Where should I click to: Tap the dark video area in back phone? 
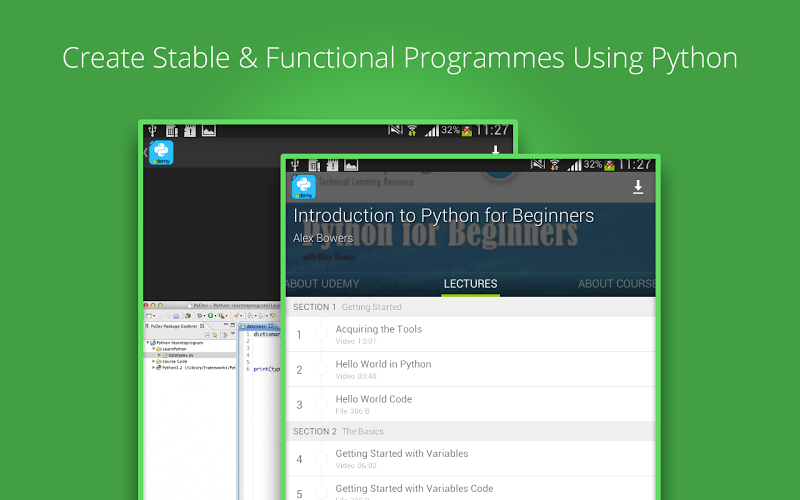212,234
